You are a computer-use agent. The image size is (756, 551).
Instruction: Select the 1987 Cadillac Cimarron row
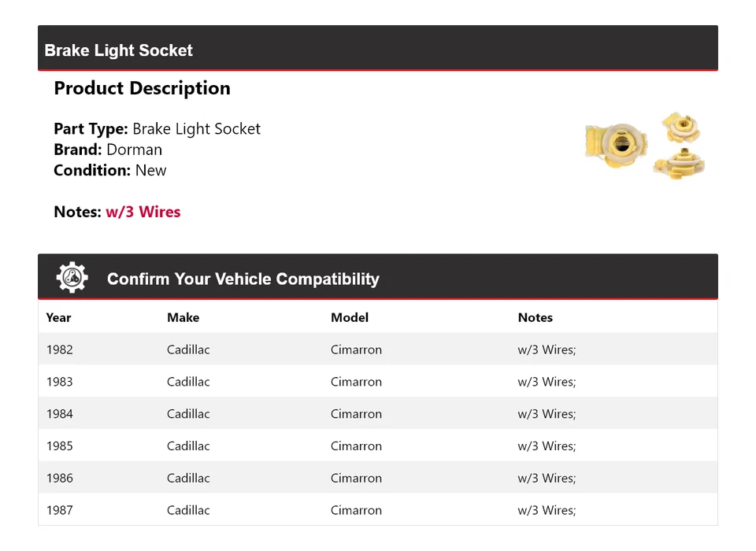377,510
